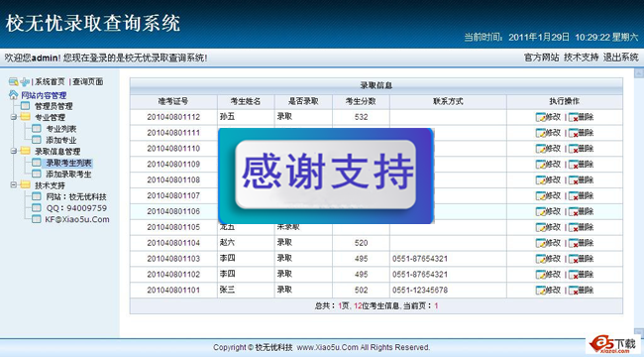Open 添加录取考生 in the sidebar

point(68,175)
